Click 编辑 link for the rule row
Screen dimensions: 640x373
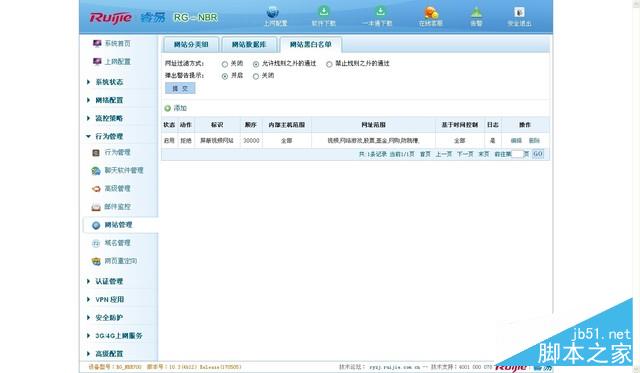point(516,140)
